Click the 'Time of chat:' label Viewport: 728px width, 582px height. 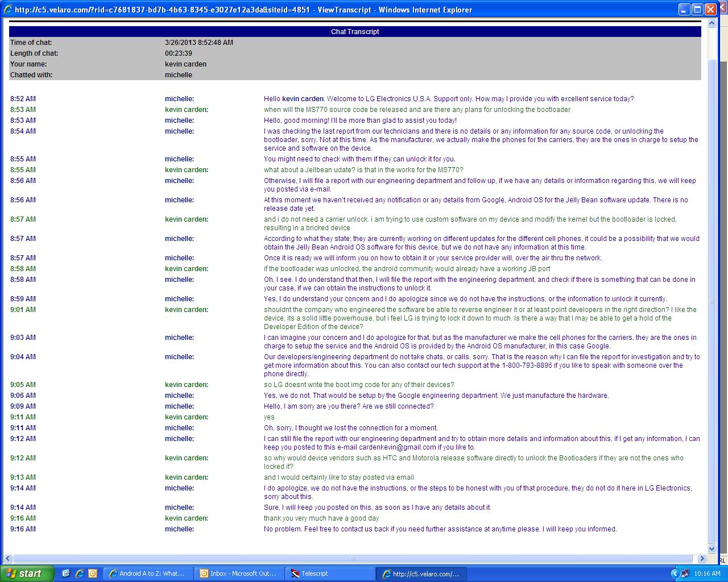coord(31,43)
